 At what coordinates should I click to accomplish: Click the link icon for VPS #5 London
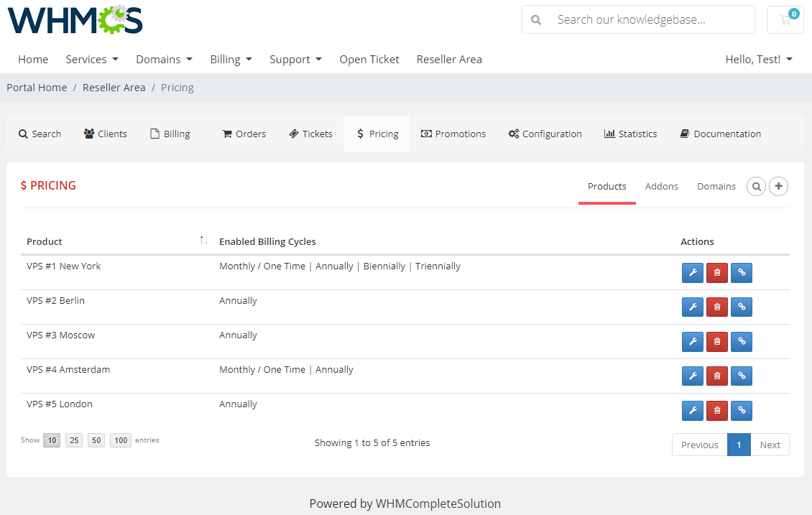pos(741,410)
